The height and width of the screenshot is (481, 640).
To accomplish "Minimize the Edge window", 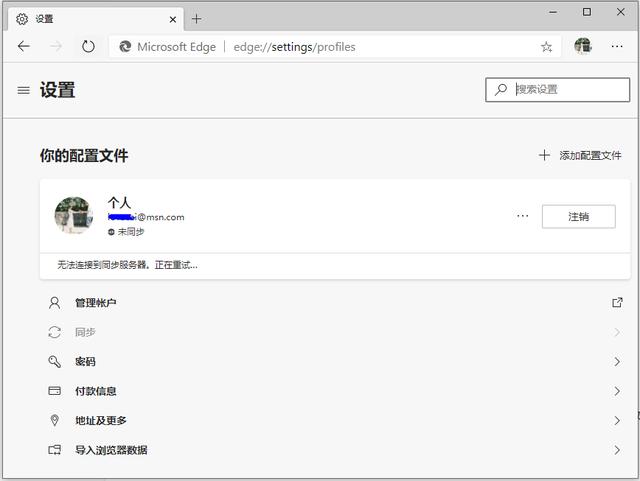I will coord(553,12).
